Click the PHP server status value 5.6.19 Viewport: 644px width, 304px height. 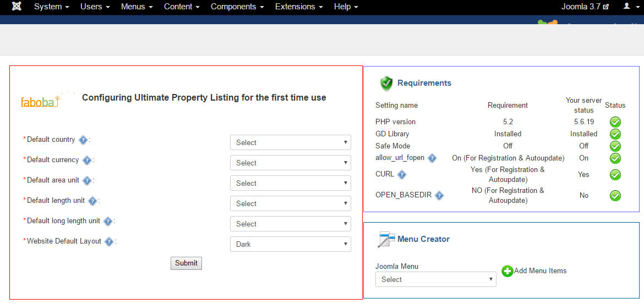pos(583,122)
